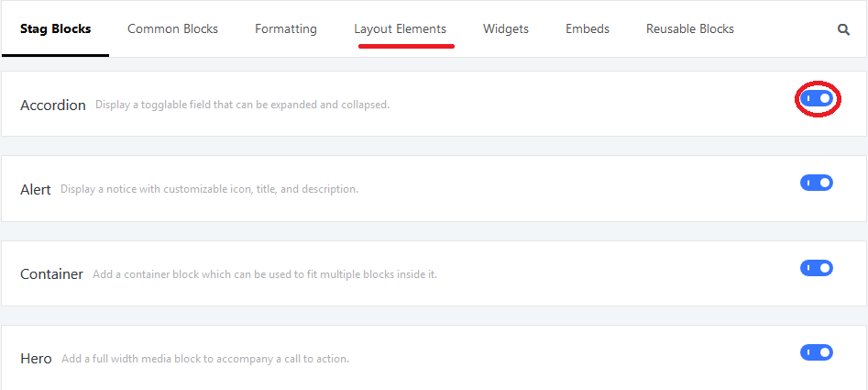The height and width of the screenshot is (390, 868).
Task: Turn off the Container block switch
Action: pyautogui.click(x=817, y=268)
